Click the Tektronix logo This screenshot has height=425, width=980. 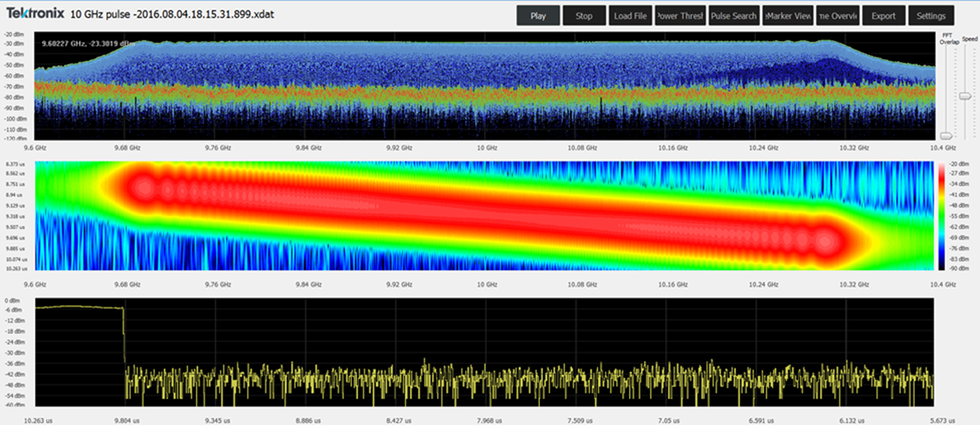[34, 13]
